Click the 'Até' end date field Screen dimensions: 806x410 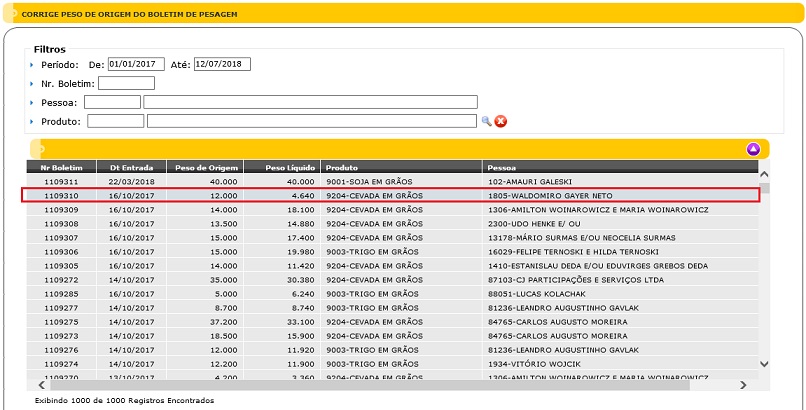(222, 64)
